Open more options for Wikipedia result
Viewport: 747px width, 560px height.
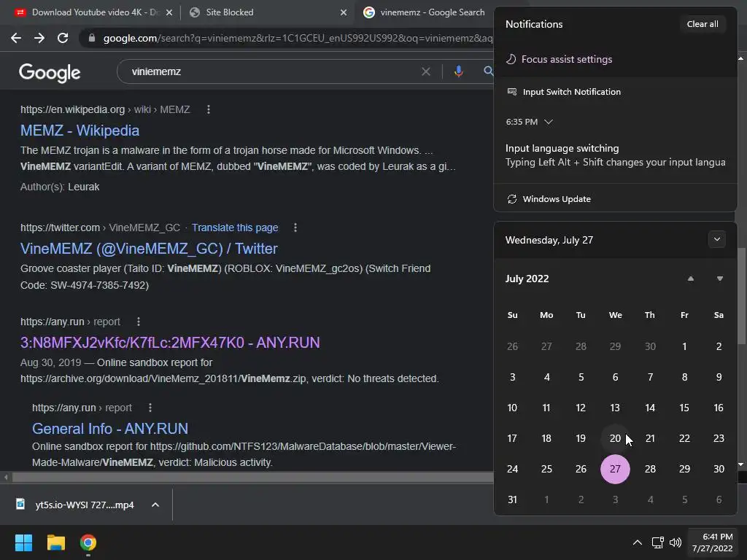pos(208,109)
